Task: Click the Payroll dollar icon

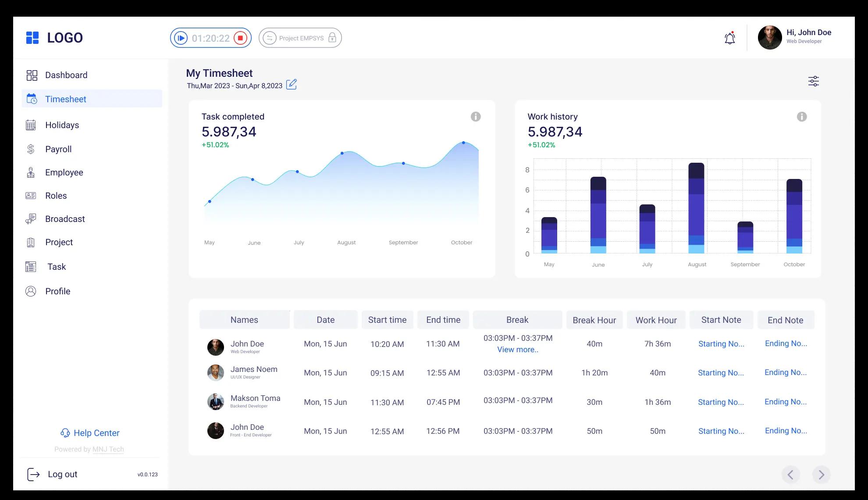Action: click(31, 149)
